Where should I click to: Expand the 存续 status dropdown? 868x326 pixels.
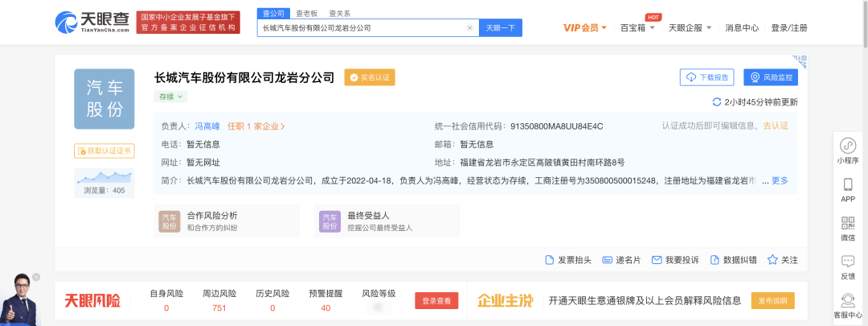click(x=170, y=97)
